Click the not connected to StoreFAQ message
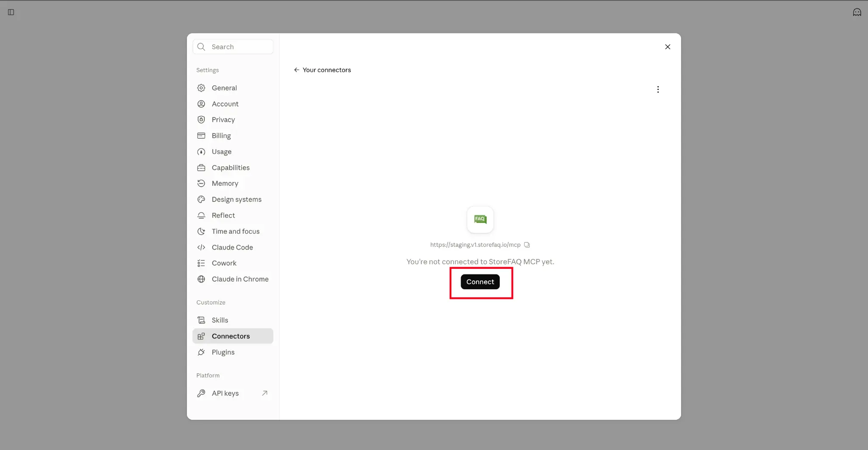868x450 pixels. [480, 262]
